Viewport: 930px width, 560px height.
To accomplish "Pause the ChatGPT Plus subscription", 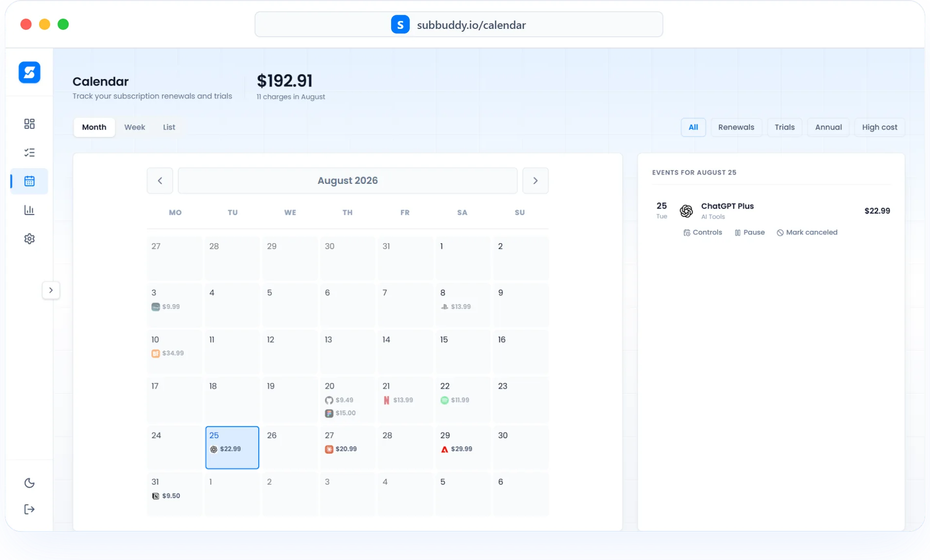I will click(749, 232).
